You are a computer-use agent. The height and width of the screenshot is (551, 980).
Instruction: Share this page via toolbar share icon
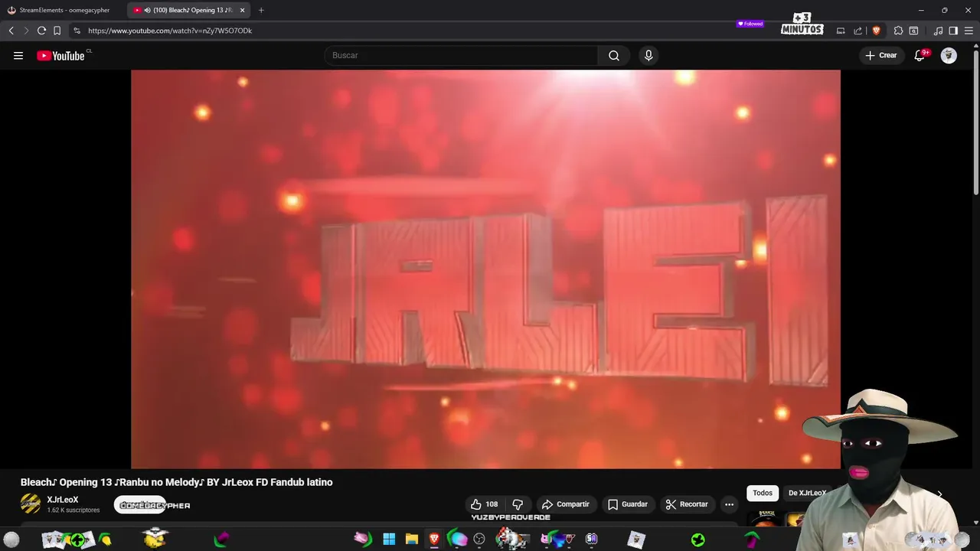pos(857,31)
